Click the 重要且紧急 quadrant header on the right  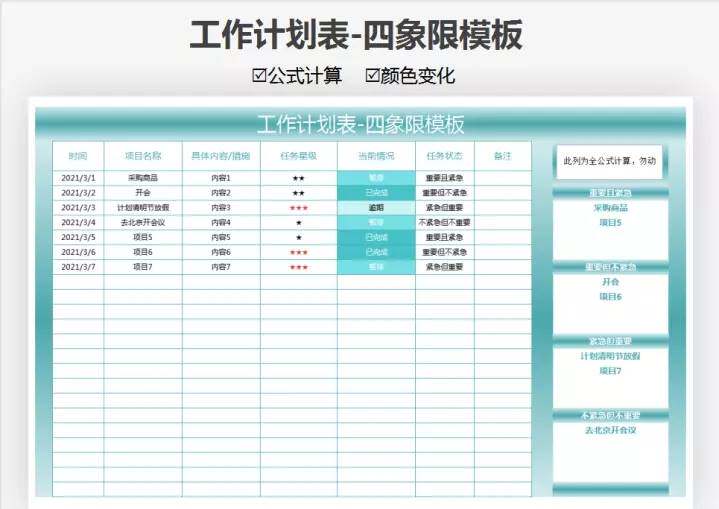click(x=610, y=193)
